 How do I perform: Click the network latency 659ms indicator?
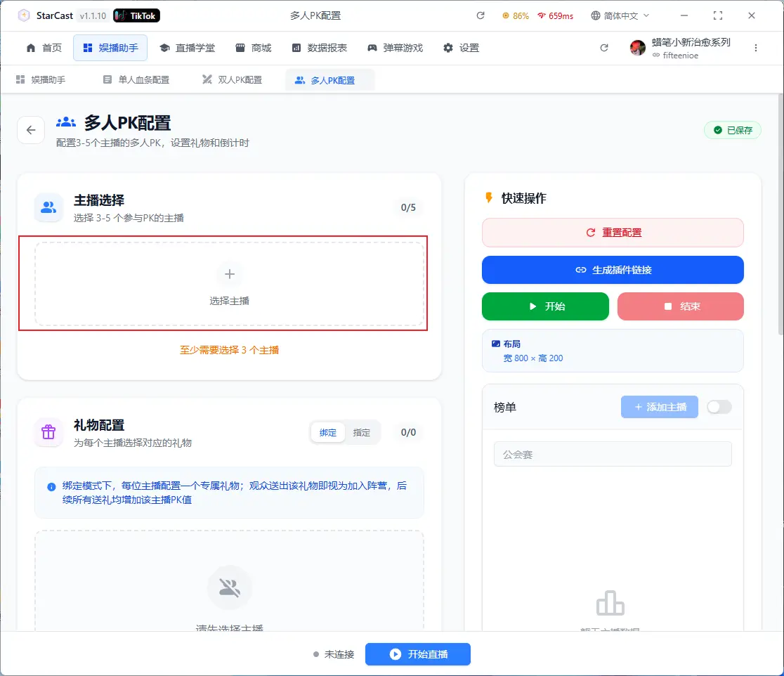(x=555, y=15)
